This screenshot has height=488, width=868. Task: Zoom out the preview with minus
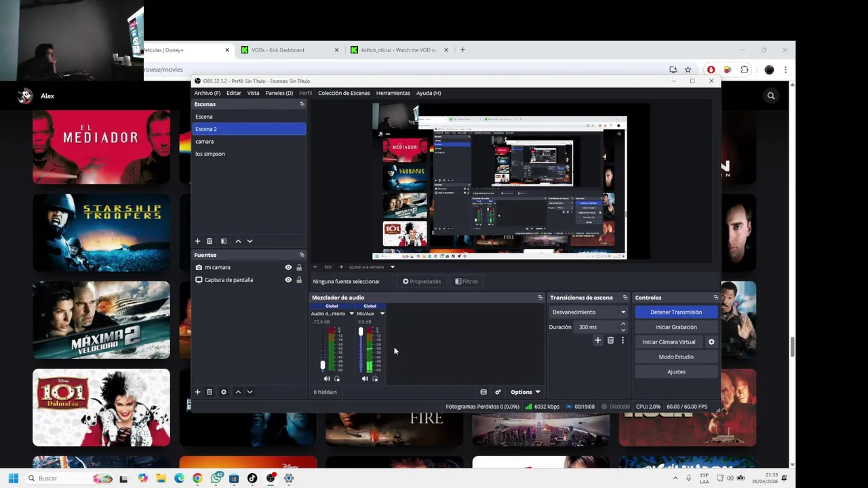pos(315,267)
